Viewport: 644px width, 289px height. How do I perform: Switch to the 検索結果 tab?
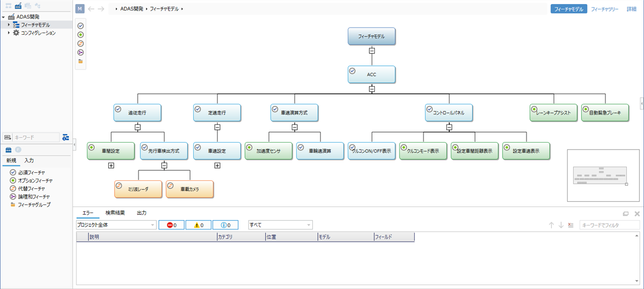click(x=115, y=213)
